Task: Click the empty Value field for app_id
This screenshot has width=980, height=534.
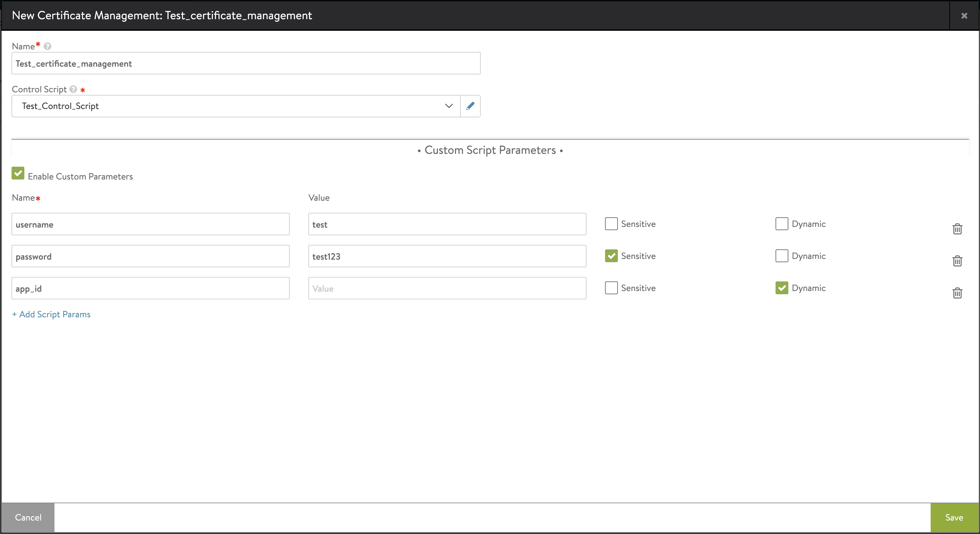Action: (447, 288)
